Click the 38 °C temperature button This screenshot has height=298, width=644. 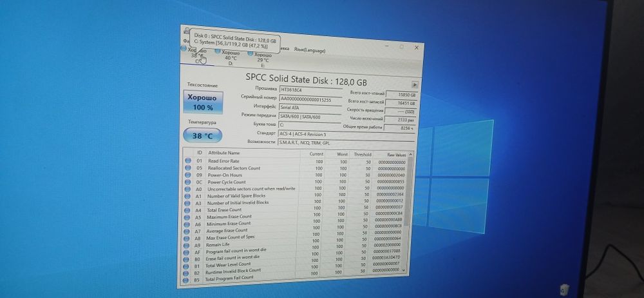tap(202, 135)
